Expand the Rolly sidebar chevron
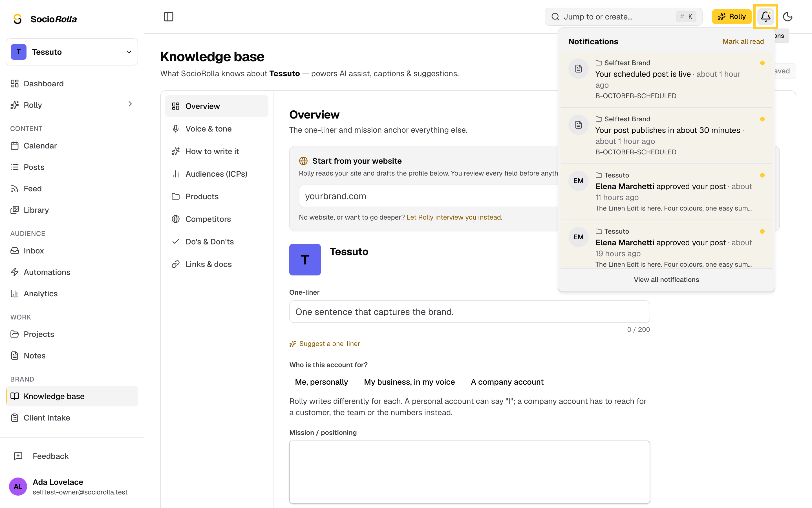812x508 pixels. click(x=130, y=104)
